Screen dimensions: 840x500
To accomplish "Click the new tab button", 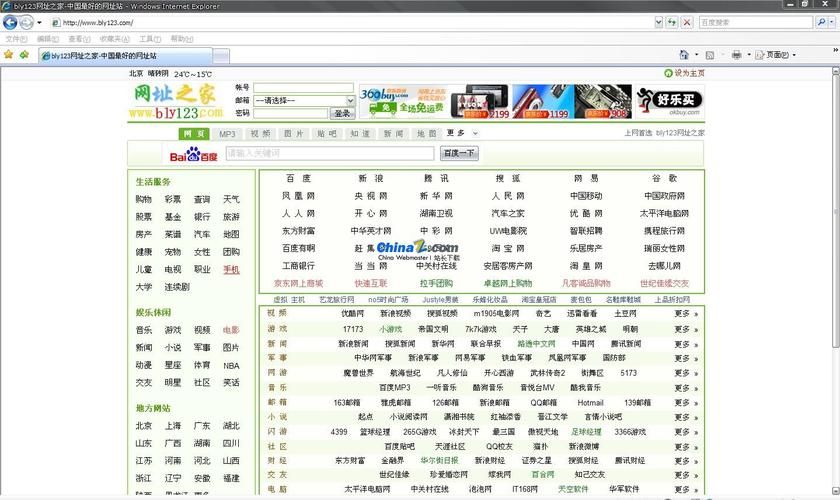I will click(221, 55).
